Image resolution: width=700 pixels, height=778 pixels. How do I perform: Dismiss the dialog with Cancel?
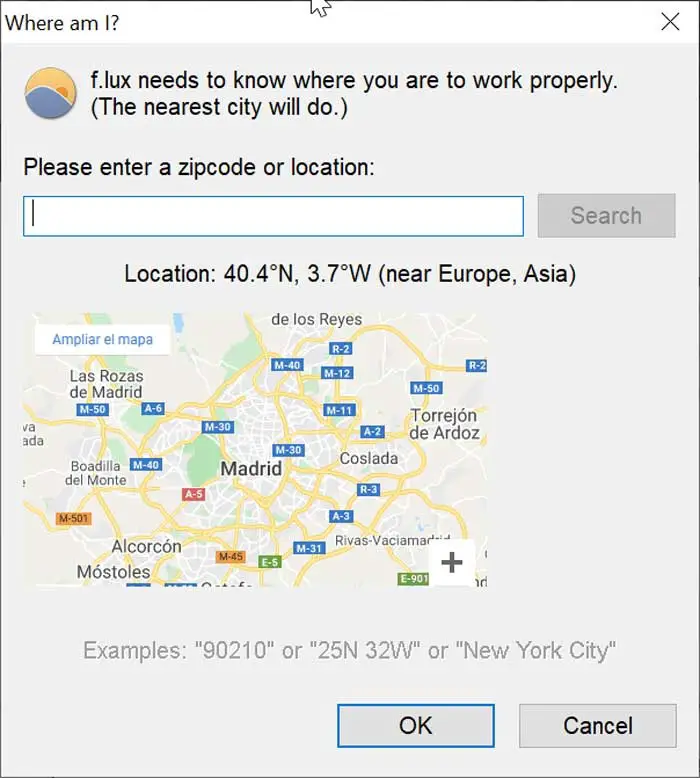click(x=597, y=726)
